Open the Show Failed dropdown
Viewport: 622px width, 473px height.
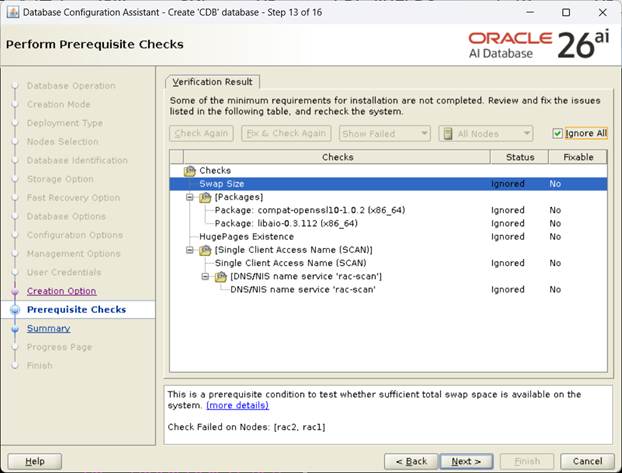click(384, 134)
